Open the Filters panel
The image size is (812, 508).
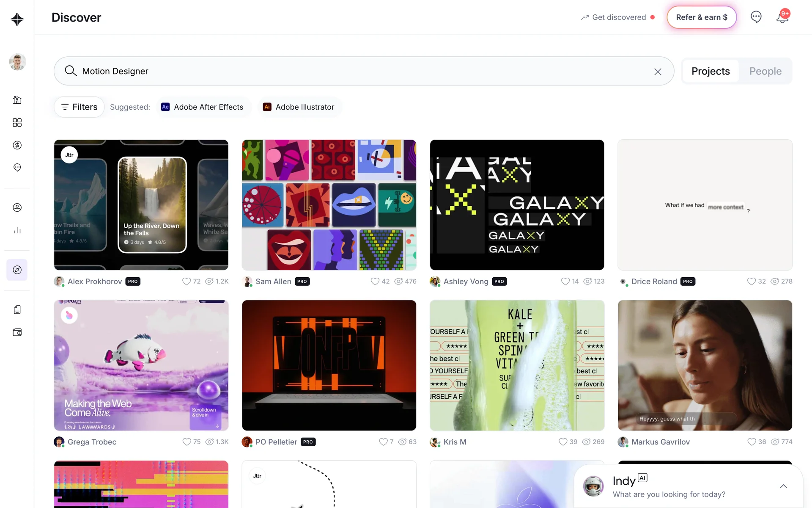coord(79,107)
